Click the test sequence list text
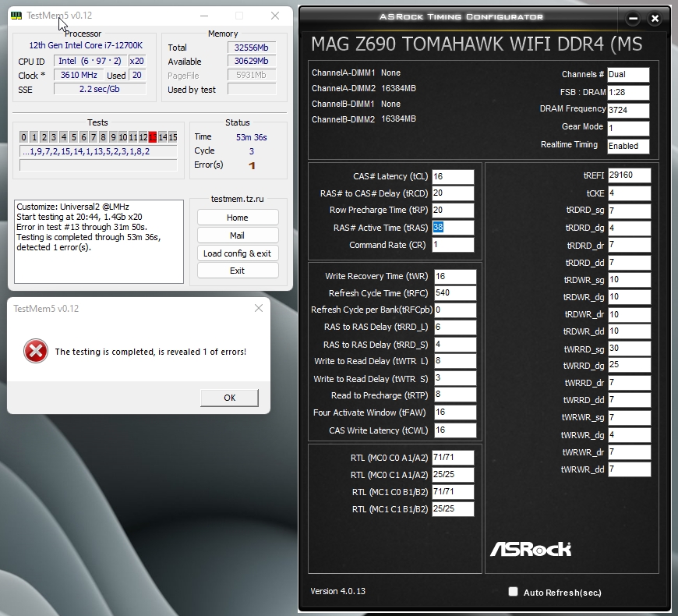The image size is (678, 616). [x=98, y=151]
